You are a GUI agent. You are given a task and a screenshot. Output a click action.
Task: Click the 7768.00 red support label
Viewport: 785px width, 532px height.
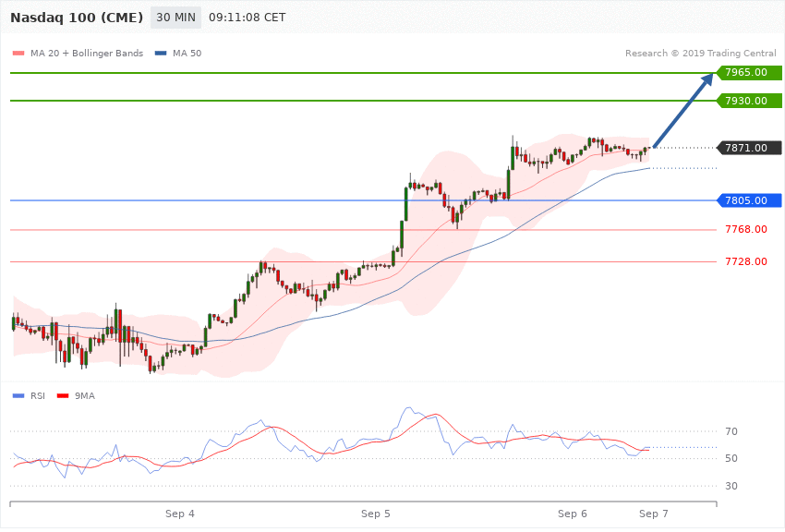tap(746, 229)
